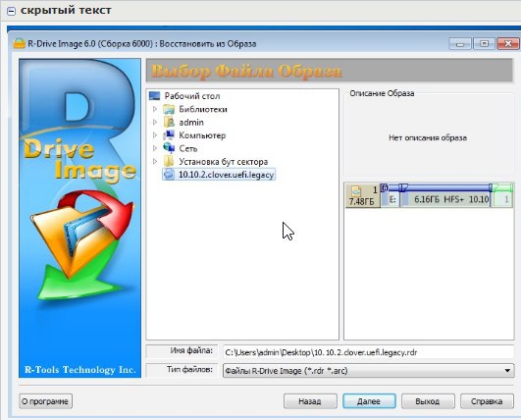Click the Библиотеки folder icon
521x420 pixels.
click(169, 109)
